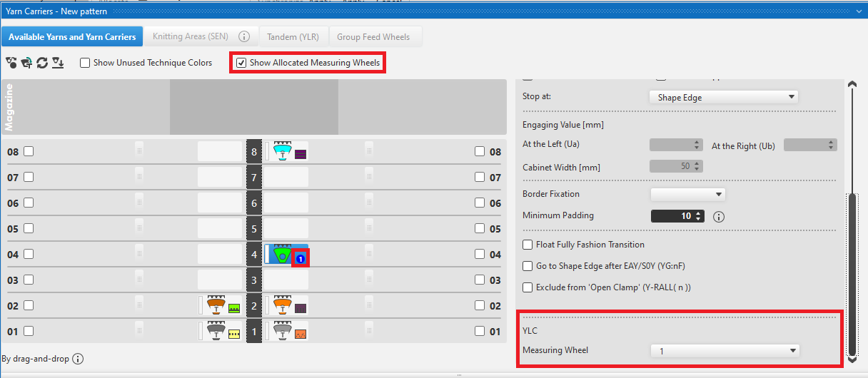Click the info icon beside By drag-and-drop
This screenshot has width=868, height=378.
79,359
